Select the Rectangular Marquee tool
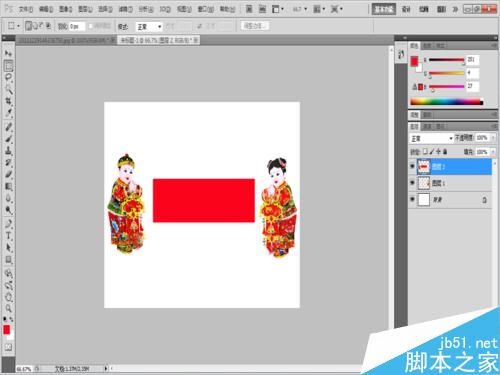The image size is (500, 375). coord(8,66)
